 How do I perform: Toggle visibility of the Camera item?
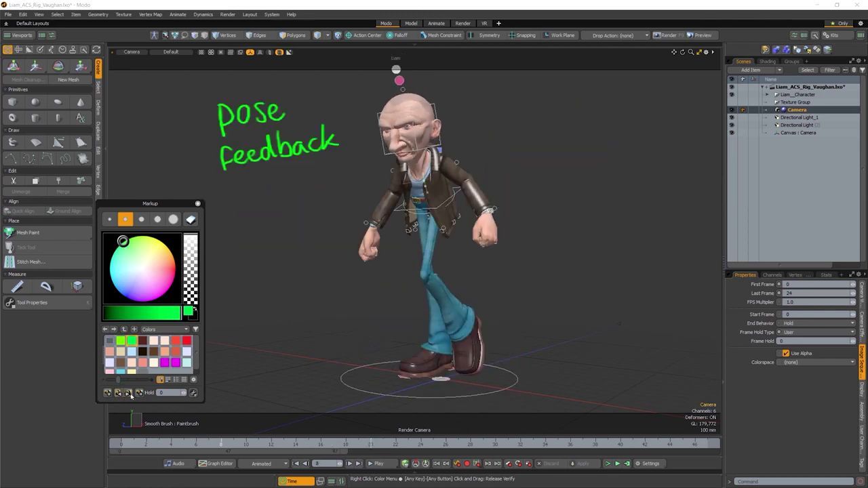click(x=731, y=110)
